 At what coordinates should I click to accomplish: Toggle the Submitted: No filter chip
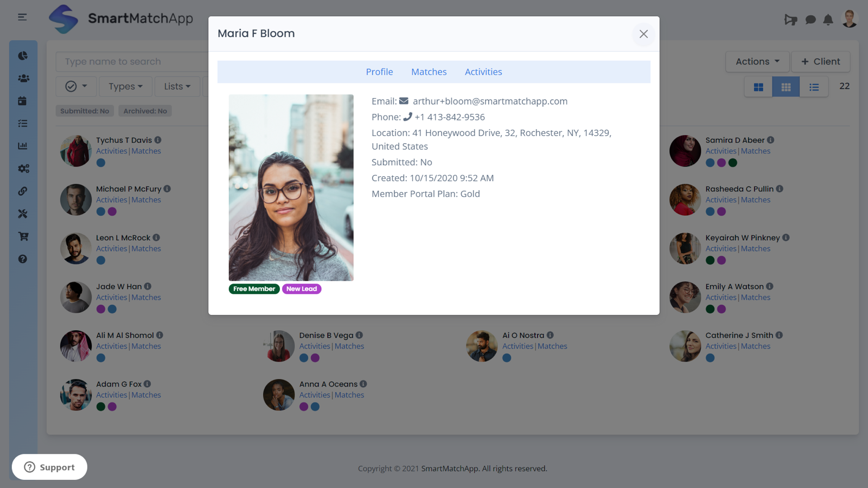85,111
